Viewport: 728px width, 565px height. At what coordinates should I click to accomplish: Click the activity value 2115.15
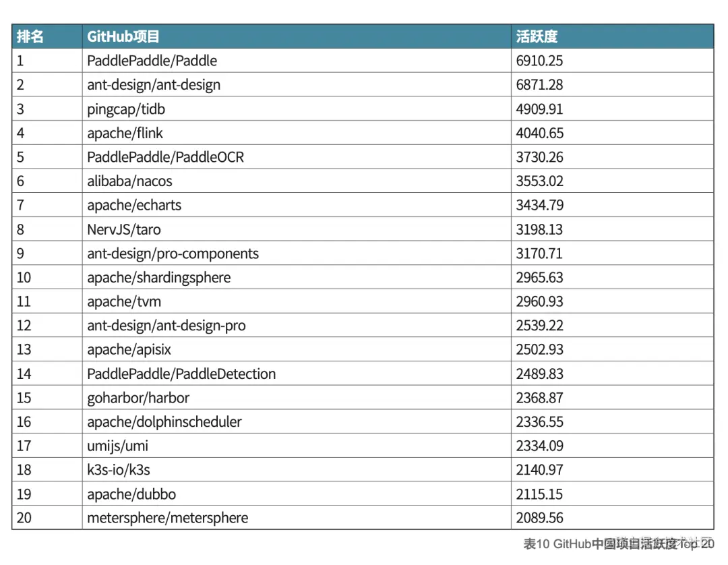point(539,494)
